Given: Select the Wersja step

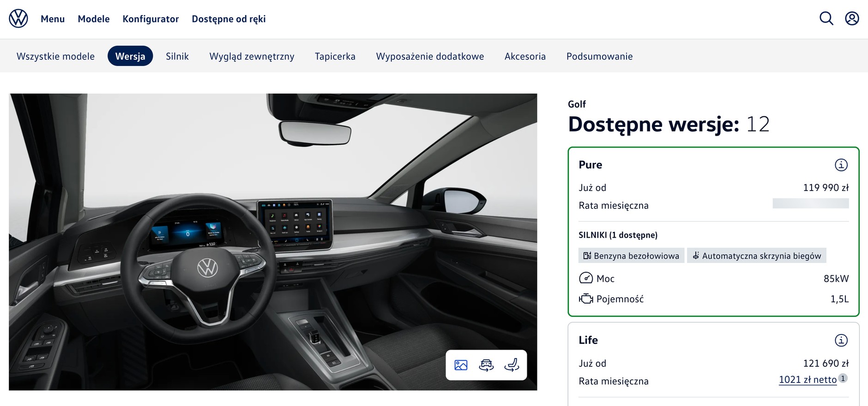Looking at the screenshot, I should (130, 56).
